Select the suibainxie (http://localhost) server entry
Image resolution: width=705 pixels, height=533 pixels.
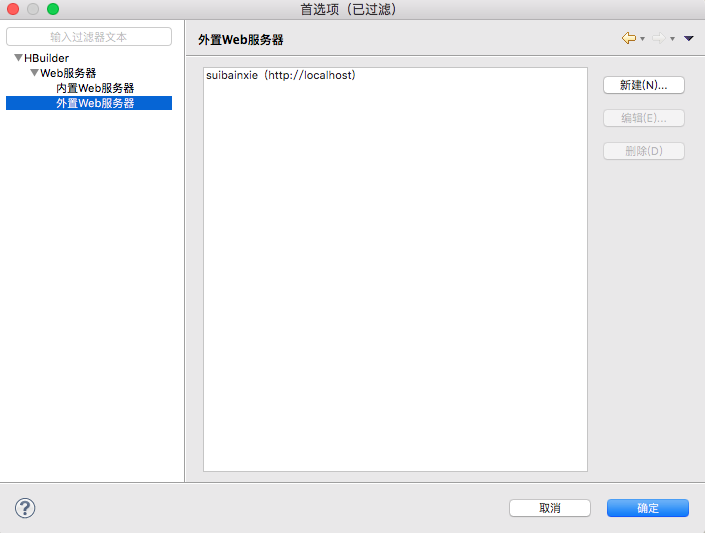(281, 75)
